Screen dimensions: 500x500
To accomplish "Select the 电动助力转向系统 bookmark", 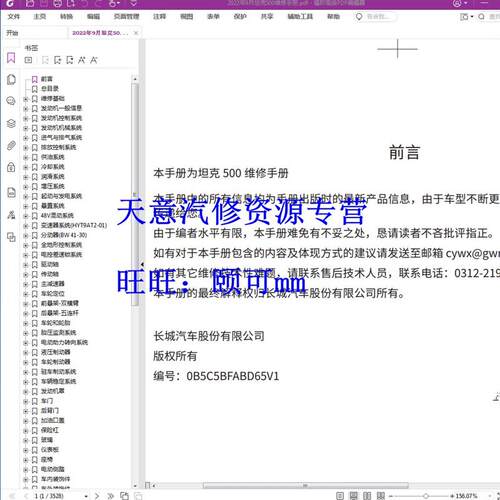I will 64,343.
